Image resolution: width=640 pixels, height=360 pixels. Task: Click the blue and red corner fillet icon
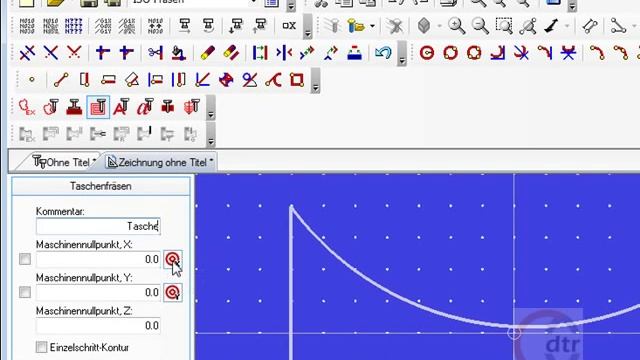coord(498,53)
